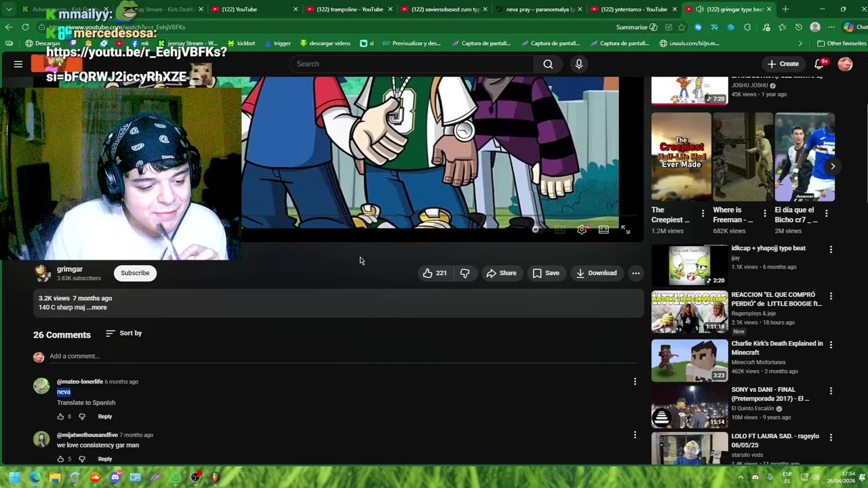Reply to the mijatwothousandfive comment
Screen dimensions: 868x488
pyautogui.click(x=104, y=459)
